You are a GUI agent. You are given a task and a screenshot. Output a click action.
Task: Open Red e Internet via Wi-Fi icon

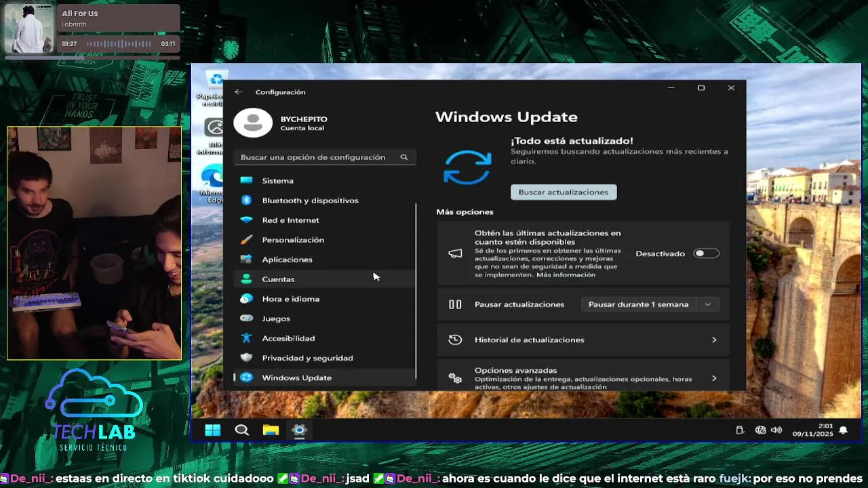[x=247, y=220]
